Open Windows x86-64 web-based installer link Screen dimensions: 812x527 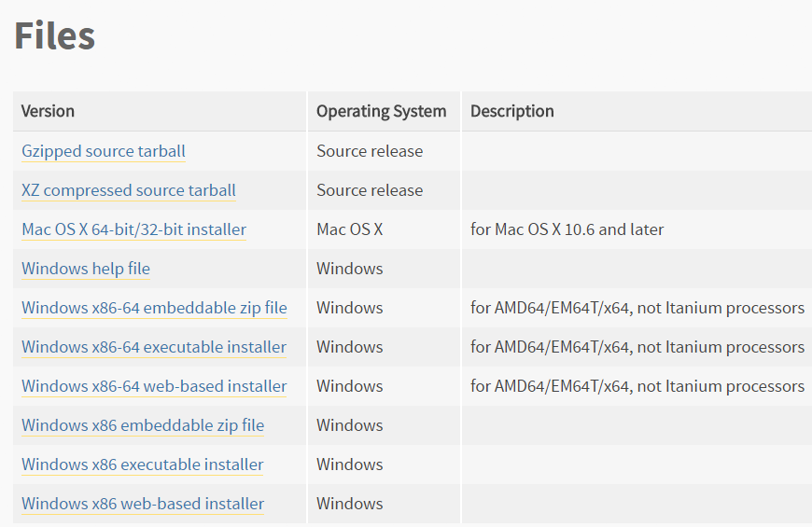click(154, 386)
